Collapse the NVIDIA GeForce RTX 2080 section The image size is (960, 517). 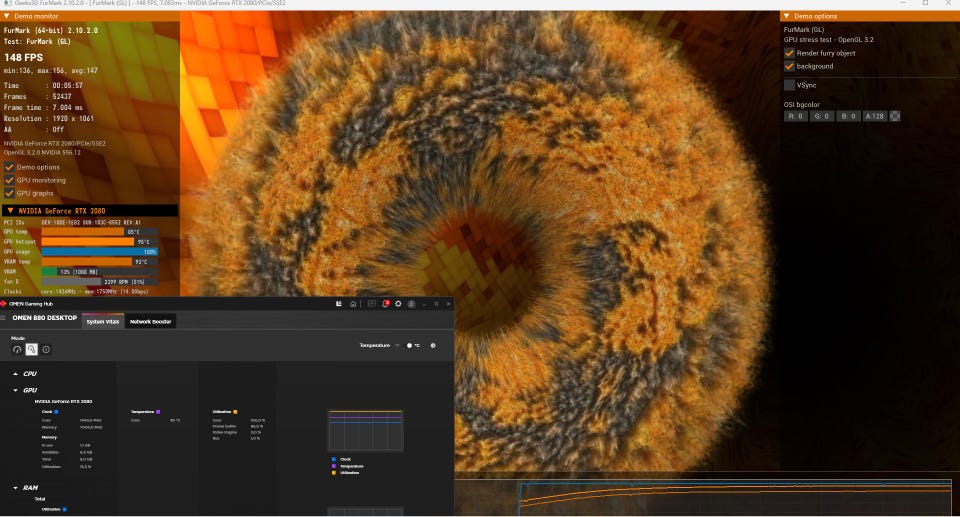(9, 211)
